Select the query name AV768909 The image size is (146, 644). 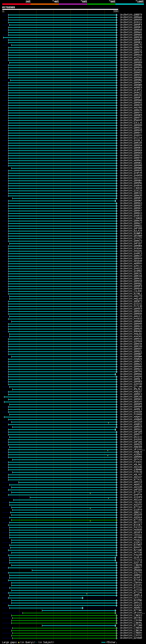(x=8, y=8)
